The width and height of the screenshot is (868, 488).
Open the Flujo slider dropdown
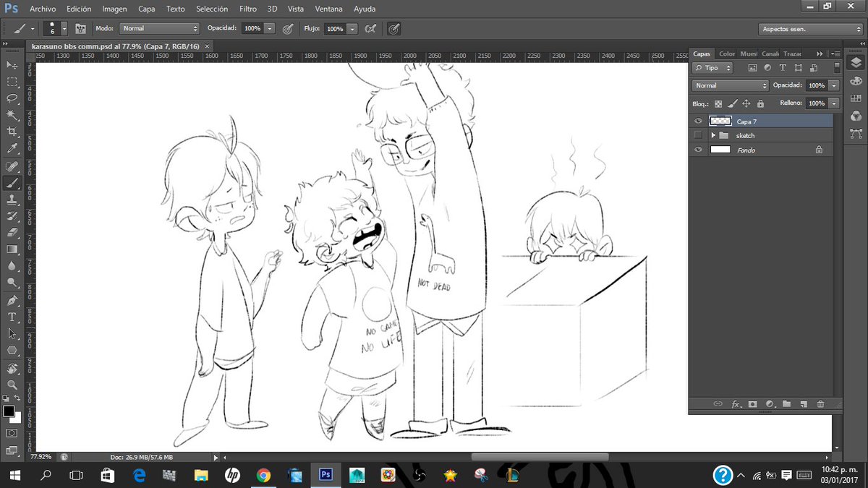pyautogui.click(x=352, y=29)
